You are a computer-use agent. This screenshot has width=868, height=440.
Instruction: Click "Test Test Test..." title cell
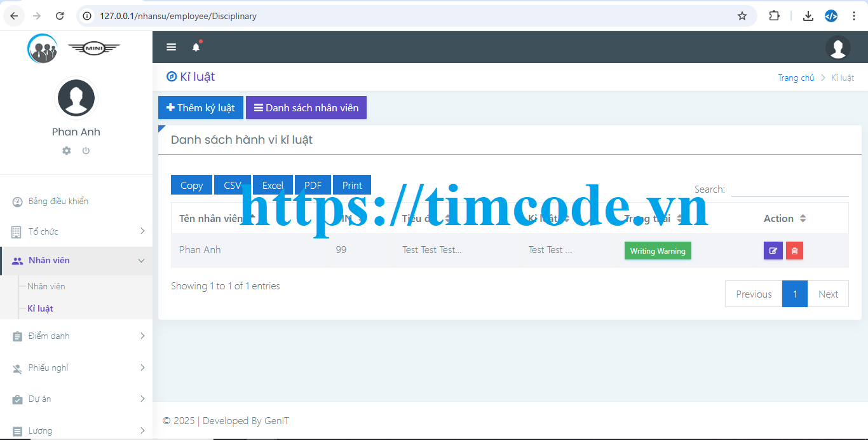point(432,250)
